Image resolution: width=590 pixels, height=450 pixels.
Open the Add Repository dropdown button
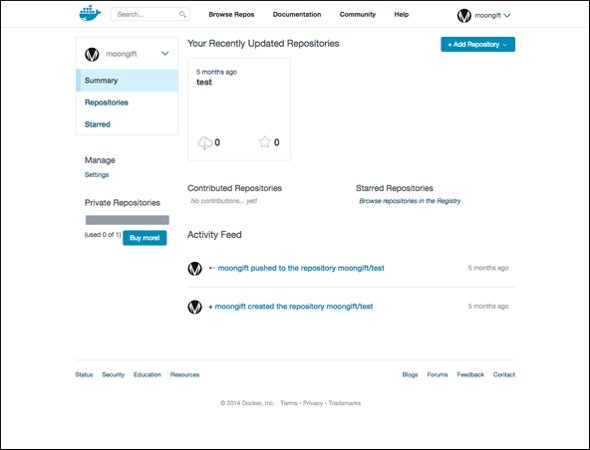point(478,44)
